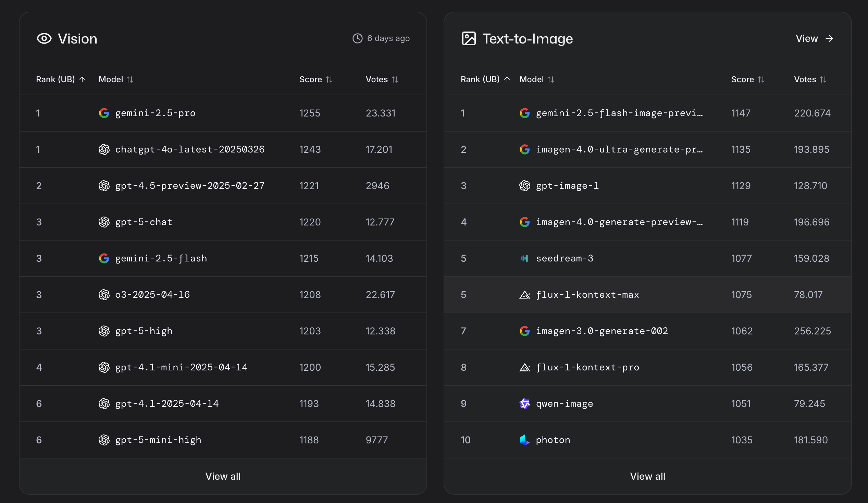Sort Vision table by Votes

click(382, 79)
